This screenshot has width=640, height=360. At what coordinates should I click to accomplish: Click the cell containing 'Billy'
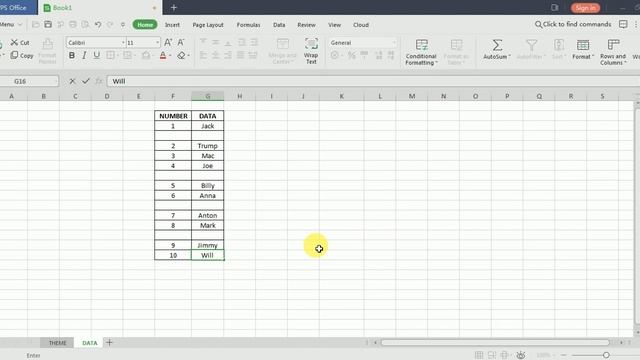coord(208,185)
